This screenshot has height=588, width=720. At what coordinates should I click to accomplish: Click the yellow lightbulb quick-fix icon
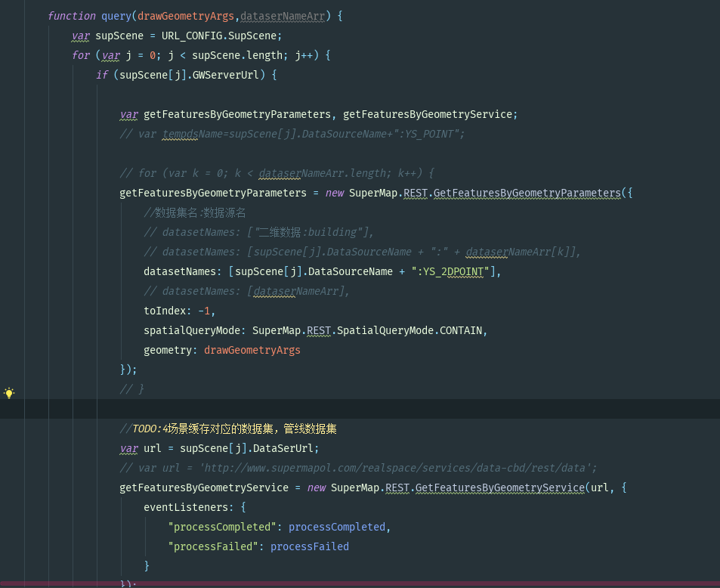click(9, 393)
